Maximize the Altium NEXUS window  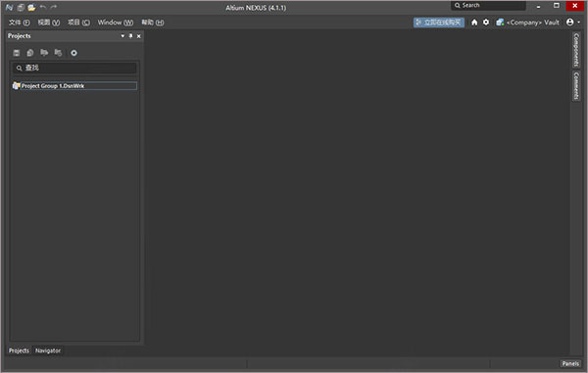coord(557,6)
